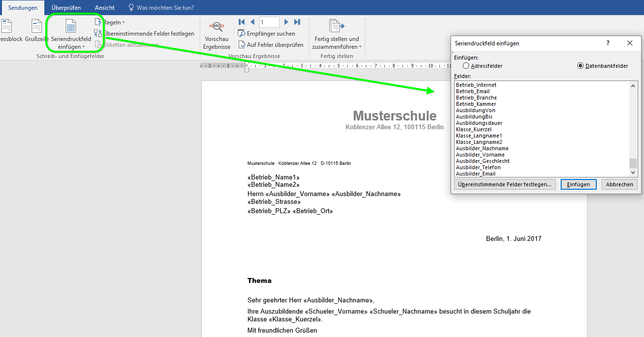644x337 pixels.
Task: Click the Grußzeile icon
Action: point(37,26)
